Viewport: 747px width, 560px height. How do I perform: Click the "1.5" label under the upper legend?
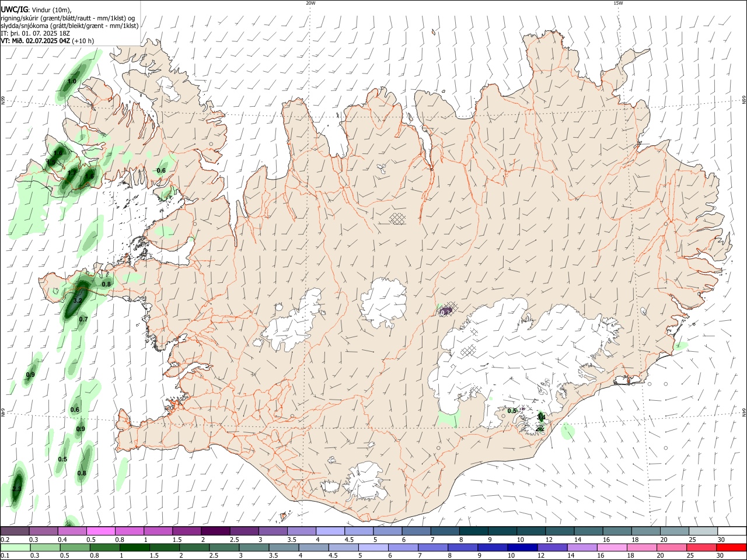[x=176, y=540]
